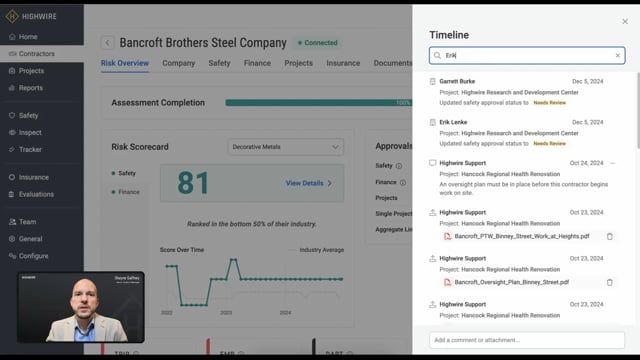This screenshot has width=640, height=360.
Task: Click the Industry Average legend label
Action: (x=322, y=250)
